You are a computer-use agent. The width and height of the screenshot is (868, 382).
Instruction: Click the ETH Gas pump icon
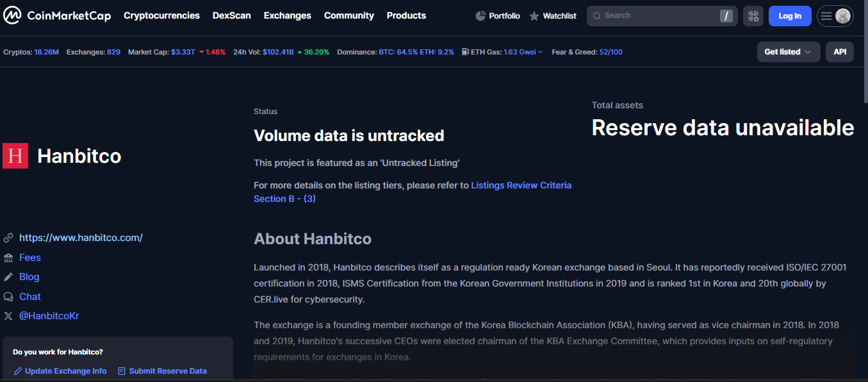464,52
